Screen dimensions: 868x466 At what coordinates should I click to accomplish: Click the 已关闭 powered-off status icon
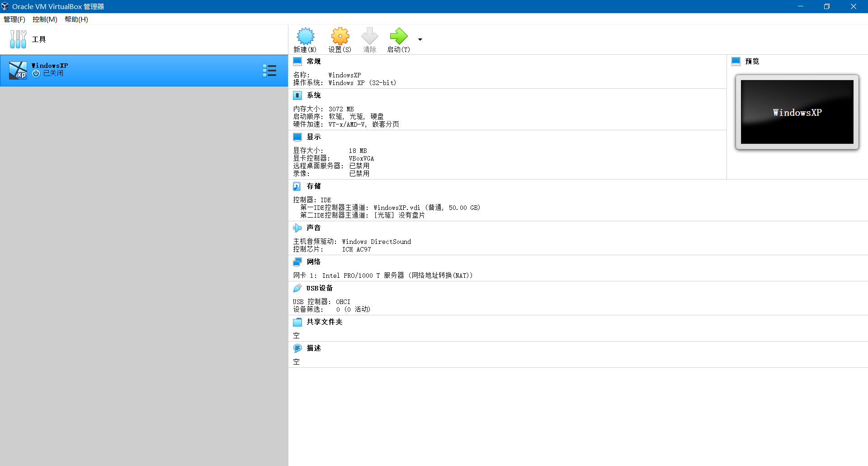36,73
